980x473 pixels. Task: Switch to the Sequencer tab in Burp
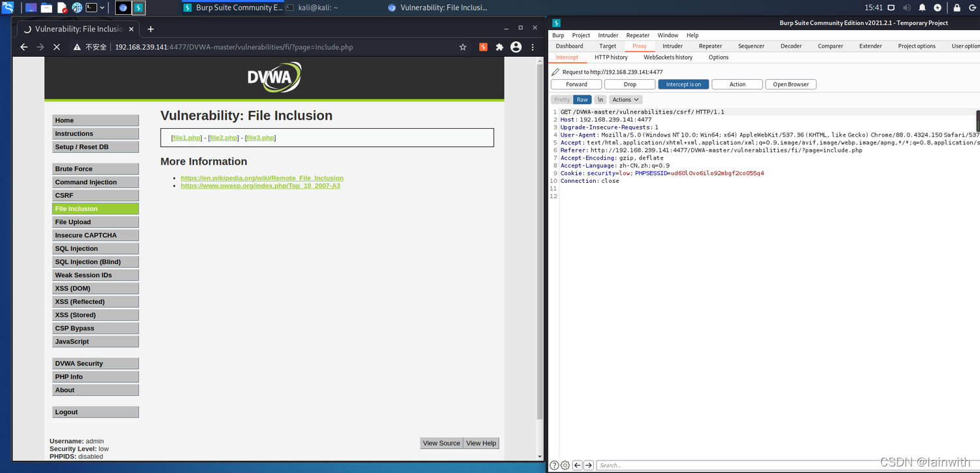coord(751,46)
